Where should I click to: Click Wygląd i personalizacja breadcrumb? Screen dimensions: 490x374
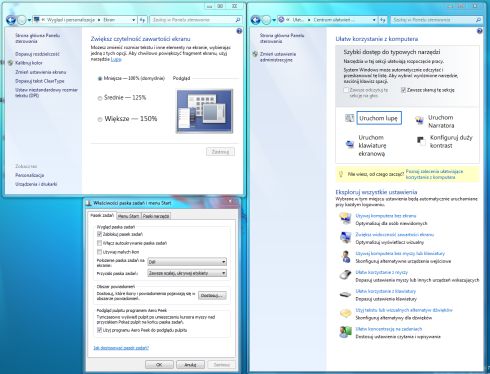click(71, 20)
